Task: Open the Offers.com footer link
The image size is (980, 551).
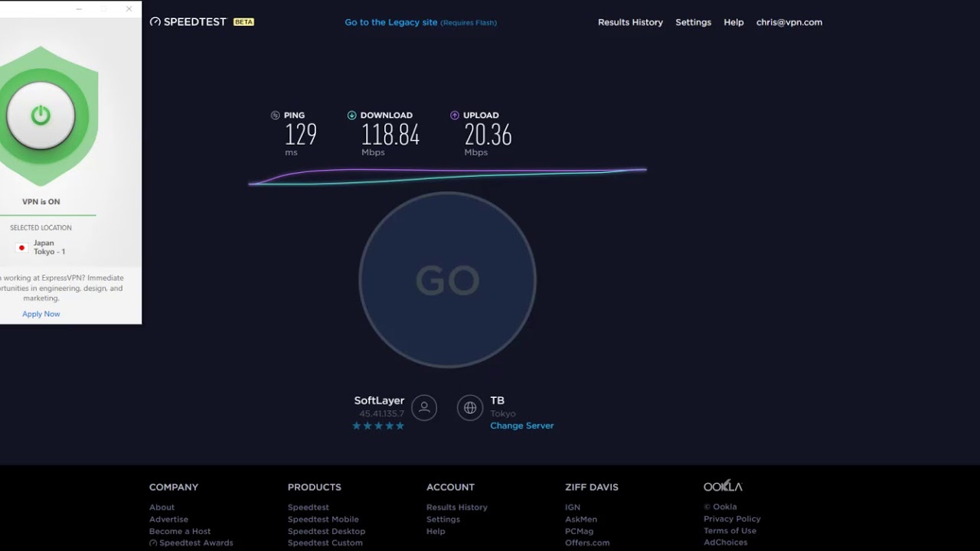Action: coord(587,543)
